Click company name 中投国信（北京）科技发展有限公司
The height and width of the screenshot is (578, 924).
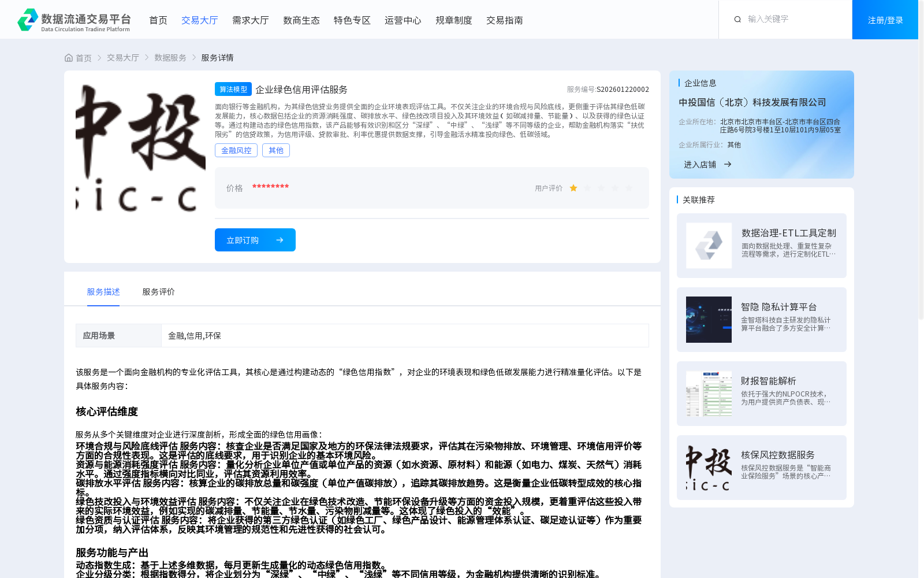pyautogui.click(x=752, y=102)
